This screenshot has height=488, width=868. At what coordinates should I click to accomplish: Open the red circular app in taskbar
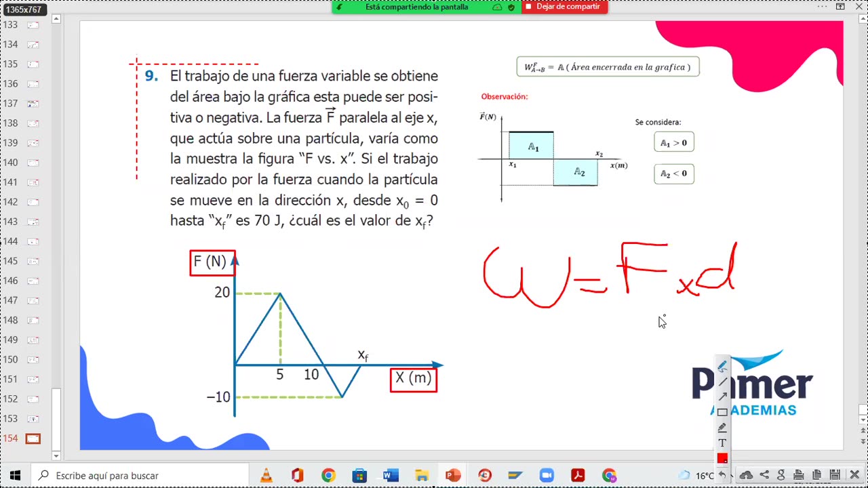(484, 475)
